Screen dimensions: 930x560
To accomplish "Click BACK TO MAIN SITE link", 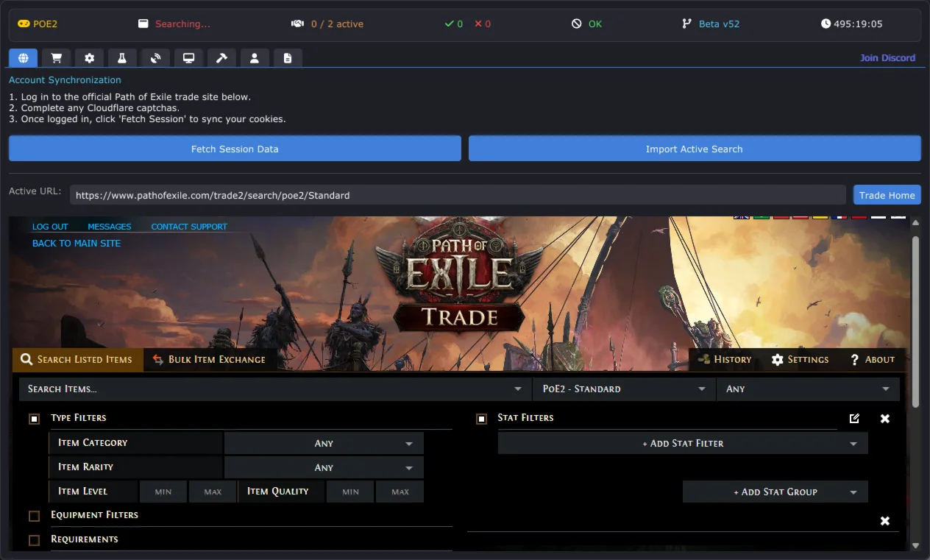I will coord(77,243).
